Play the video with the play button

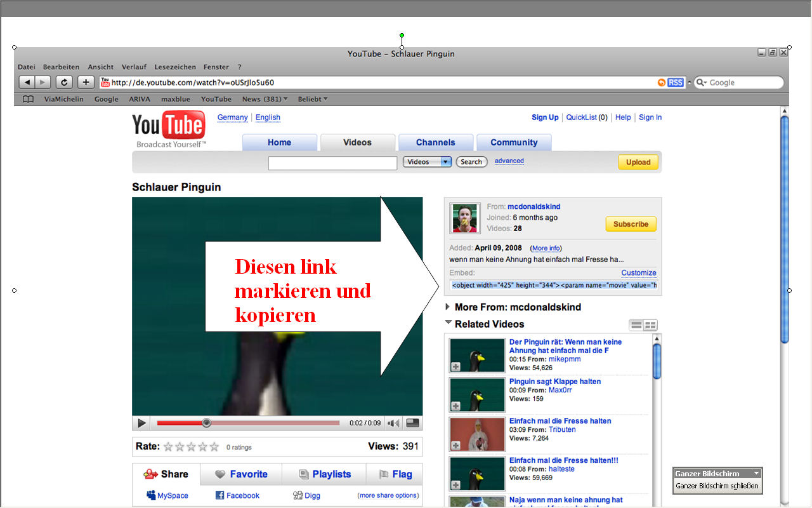tap(142, 423)
